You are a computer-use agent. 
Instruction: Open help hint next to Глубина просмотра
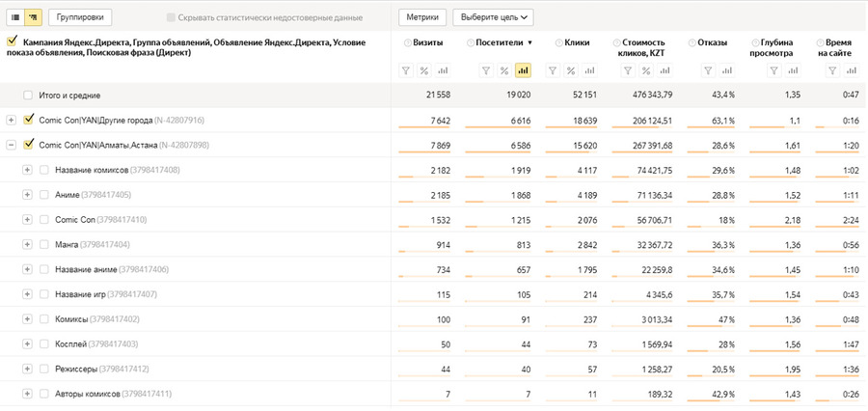[x=755, y=42]
